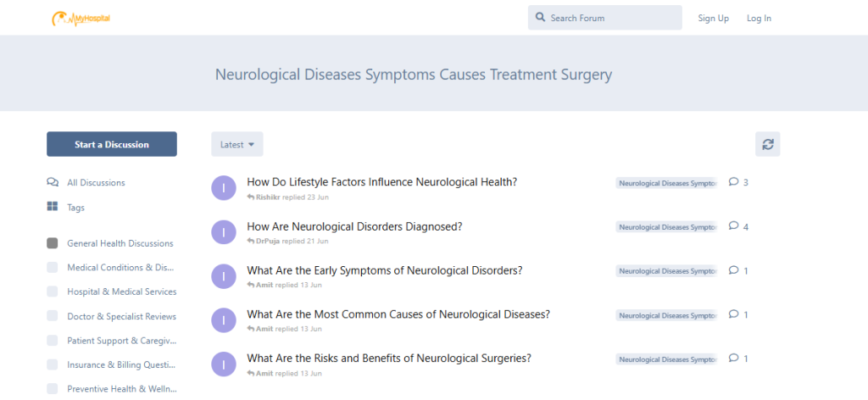Select the Doctor & Specialist Reviews tag box

click(x=52, y=316)
